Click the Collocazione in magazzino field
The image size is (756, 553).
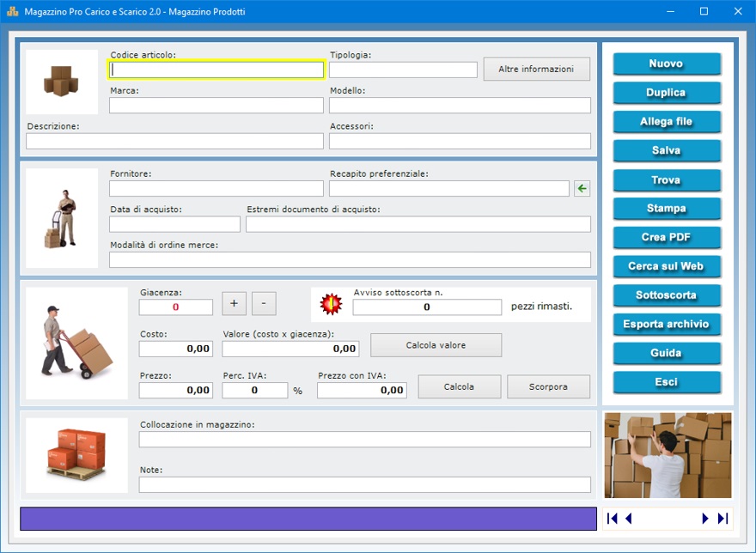365,439
